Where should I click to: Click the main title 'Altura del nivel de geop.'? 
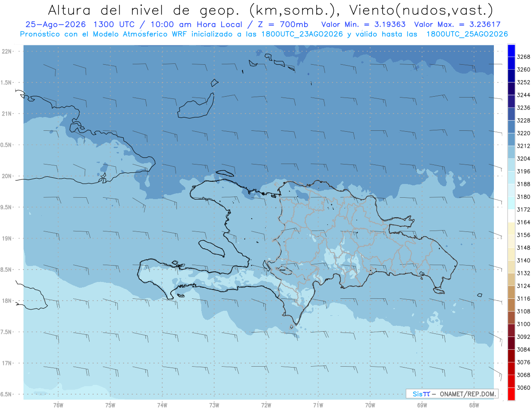pos(145,9)
